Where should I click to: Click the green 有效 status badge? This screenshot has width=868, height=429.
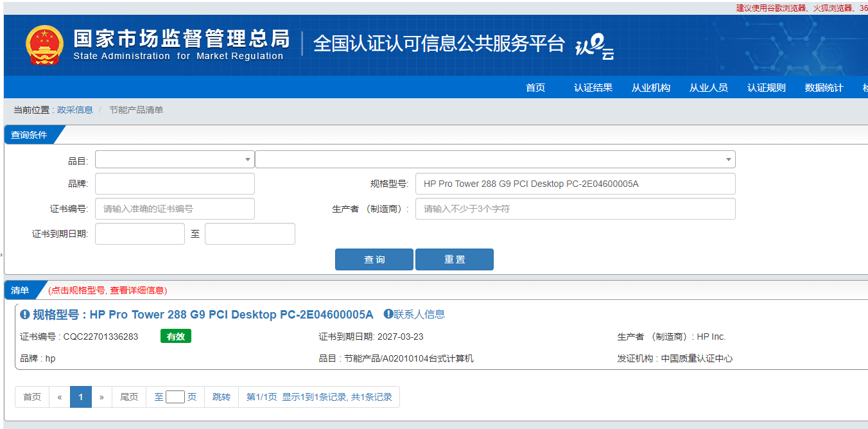click(x=176, y=337)
